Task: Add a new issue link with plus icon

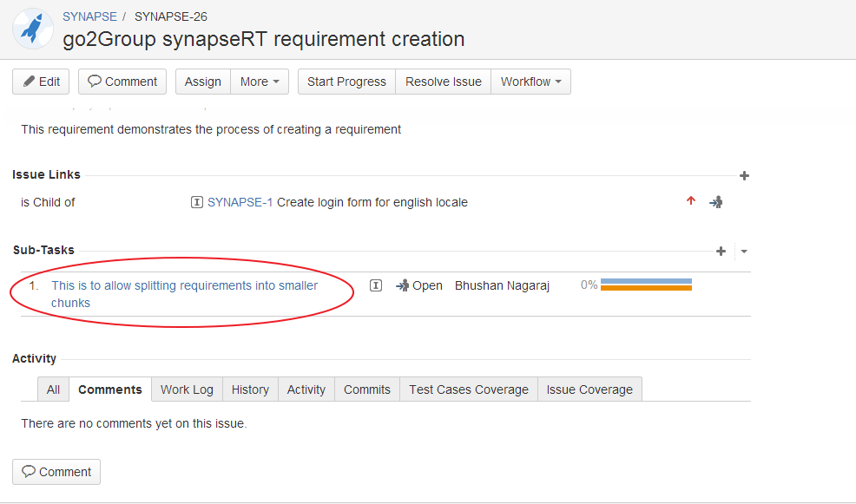Action: point(744,175)
